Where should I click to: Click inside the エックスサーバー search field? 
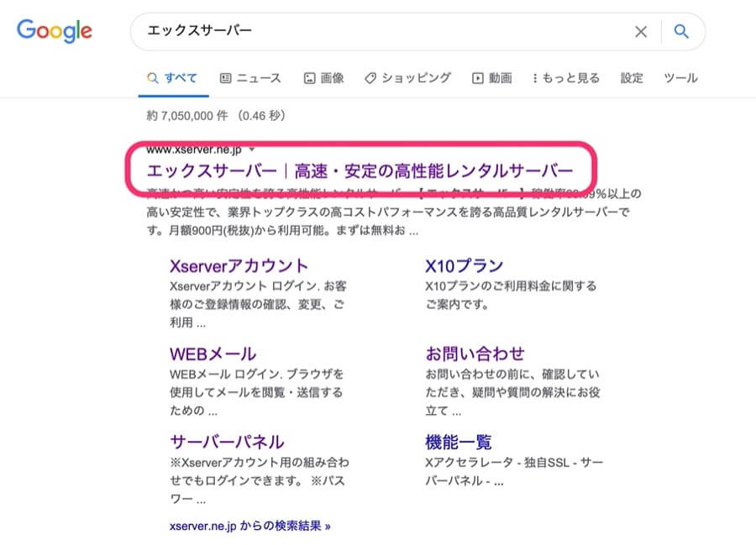[378, 32]
